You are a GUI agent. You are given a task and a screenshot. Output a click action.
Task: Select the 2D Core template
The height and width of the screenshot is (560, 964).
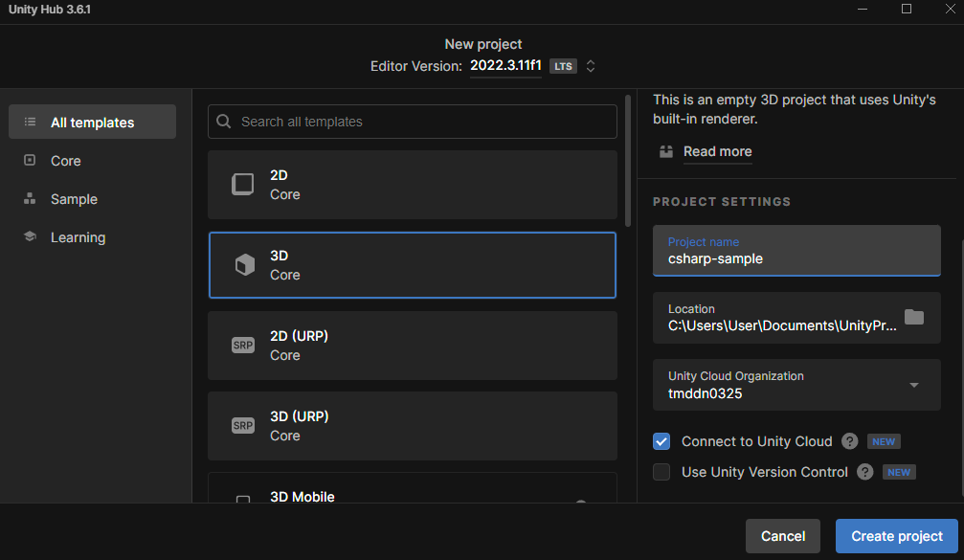(413, 185)
